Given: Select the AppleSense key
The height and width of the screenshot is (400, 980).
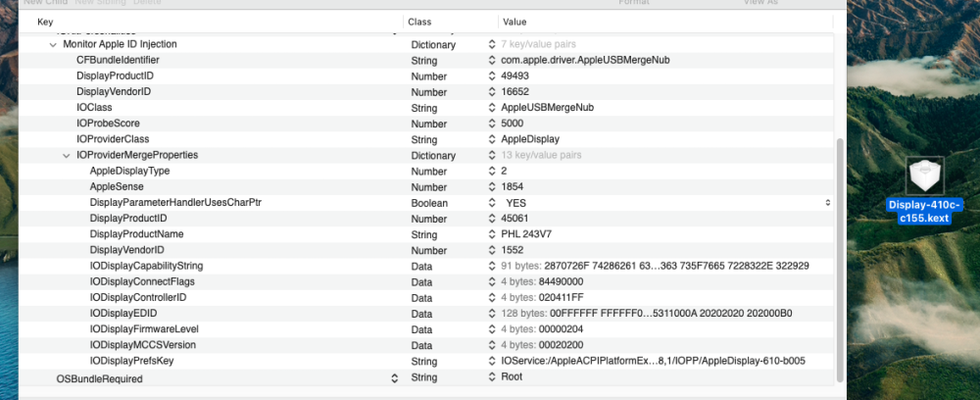Looking at the screenshot, I should point(117,186).
